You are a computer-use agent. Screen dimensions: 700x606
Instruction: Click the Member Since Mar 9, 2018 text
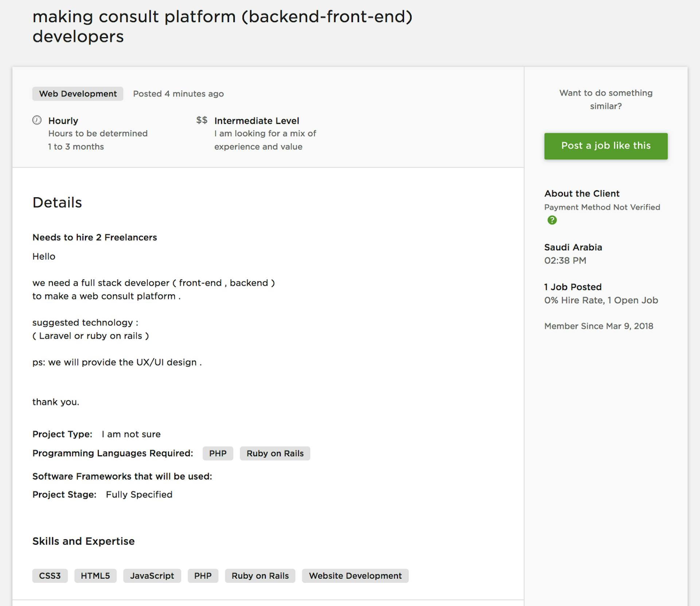599,326
